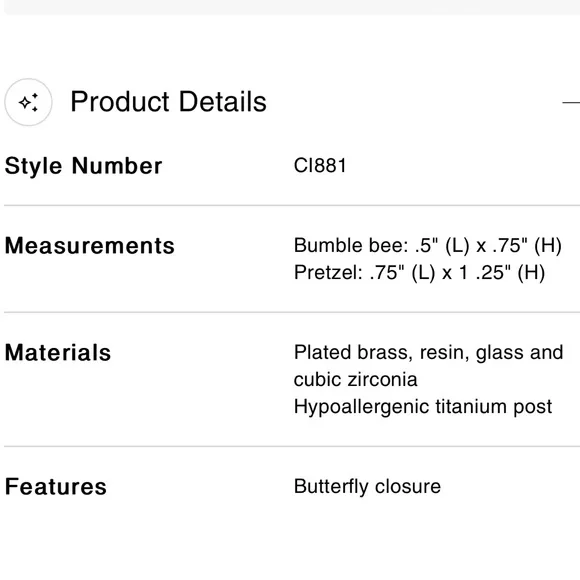Click the gray bar at page top
This screenshot has height=580, width=580.
[x=292, y=7]
